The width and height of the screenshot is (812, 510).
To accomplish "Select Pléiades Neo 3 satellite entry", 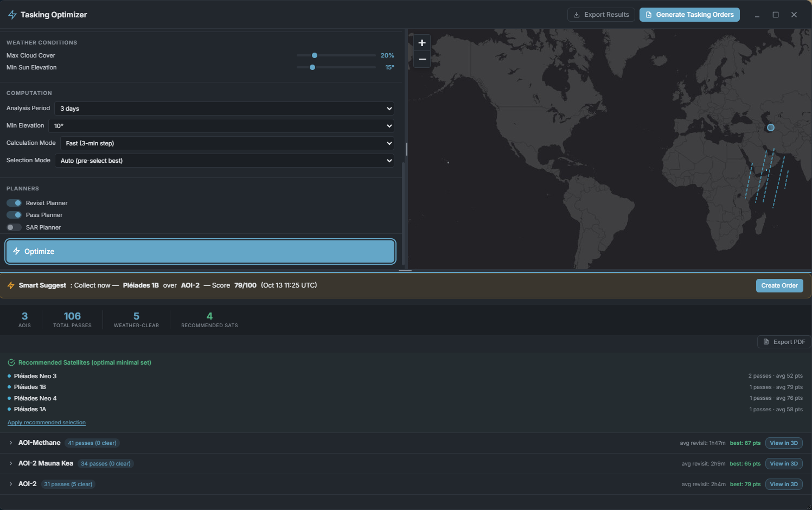I will coord(35,376).
